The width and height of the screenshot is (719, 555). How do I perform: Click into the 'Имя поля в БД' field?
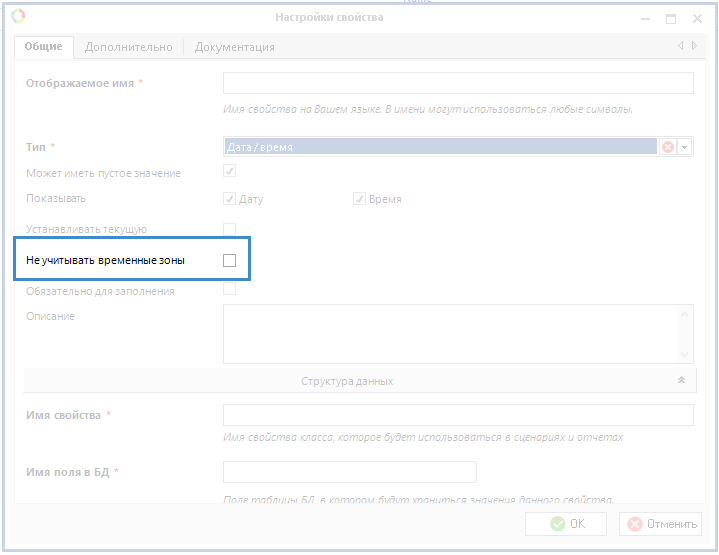pos(349,472)
